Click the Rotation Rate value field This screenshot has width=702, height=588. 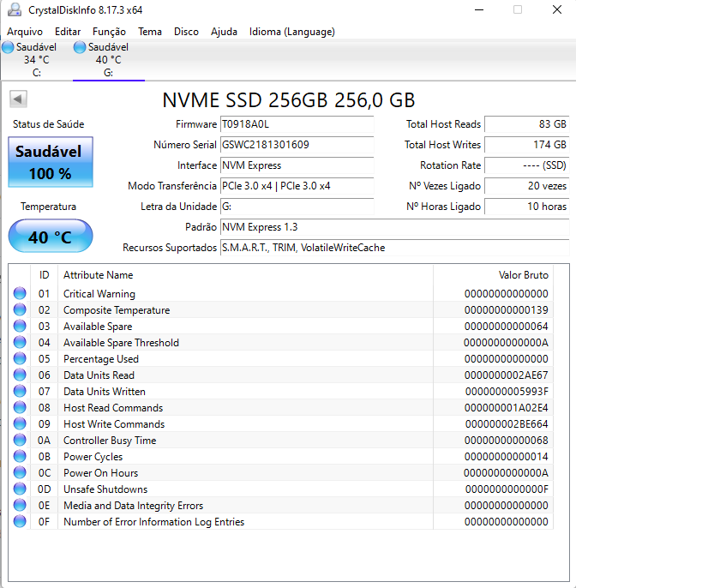tap(527, 165)
